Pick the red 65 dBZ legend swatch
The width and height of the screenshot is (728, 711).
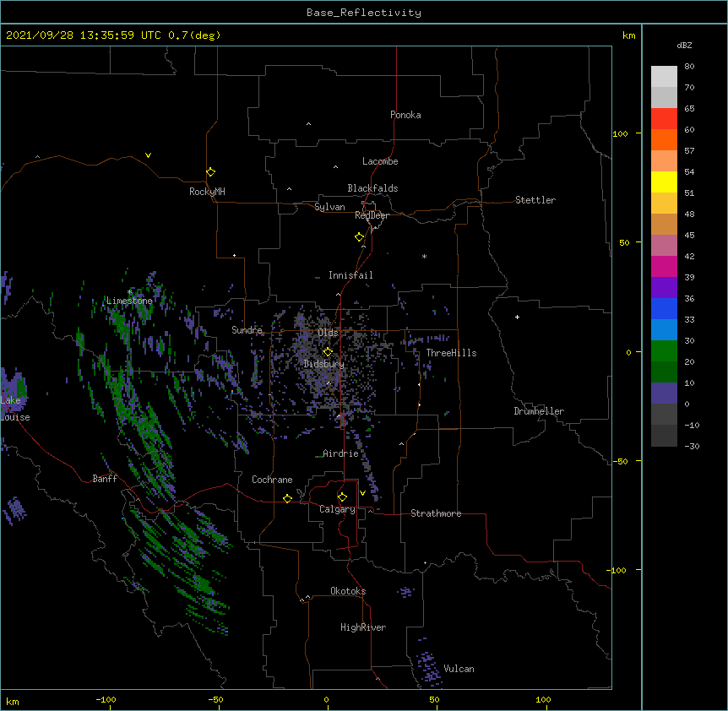point(664,118)
